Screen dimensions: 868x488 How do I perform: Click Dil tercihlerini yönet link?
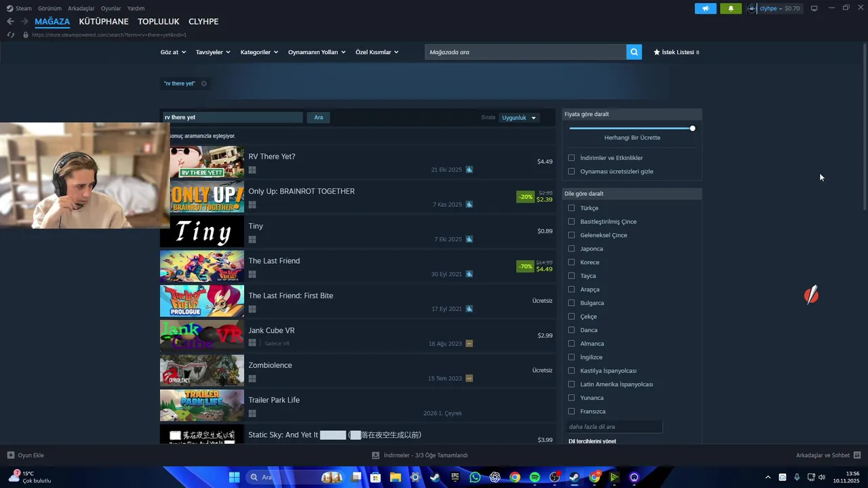coord(592,441)
